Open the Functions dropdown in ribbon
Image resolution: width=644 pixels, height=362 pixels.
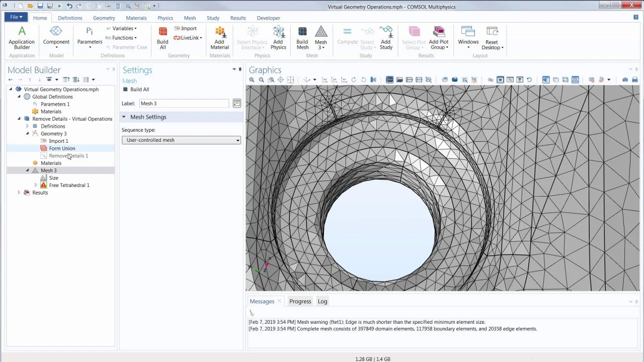pos(121,38)
